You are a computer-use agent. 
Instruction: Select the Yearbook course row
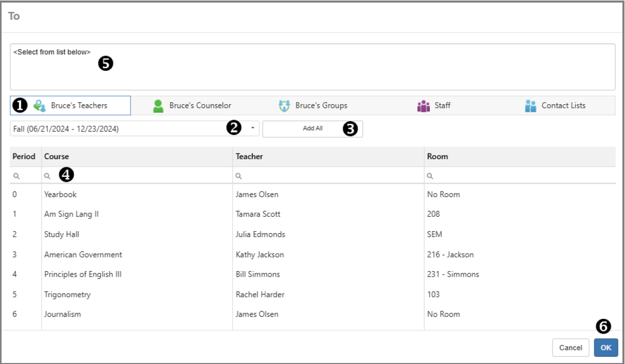click(61, 195)
